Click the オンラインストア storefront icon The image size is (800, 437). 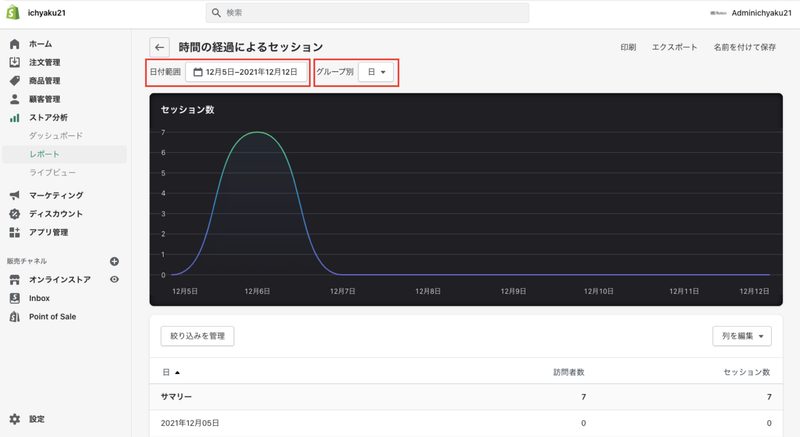click(x=15, y=279)
